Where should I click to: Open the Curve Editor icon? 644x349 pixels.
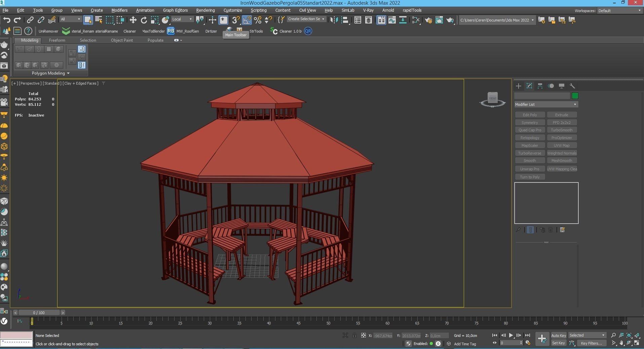tap(392, 20)
